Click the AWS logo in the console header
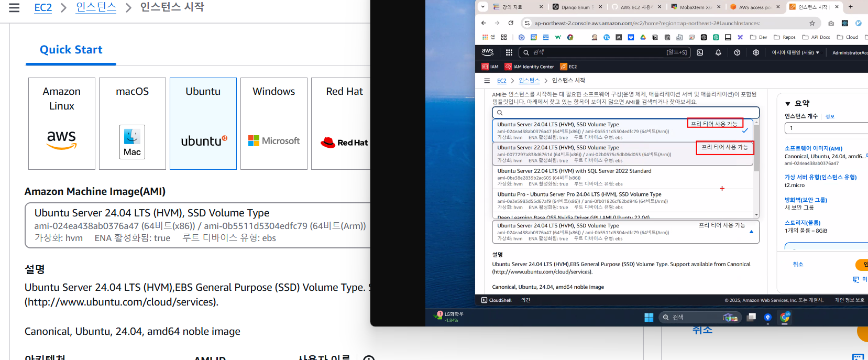This screenshot has height=360, width=868. (x=488, y=52)
